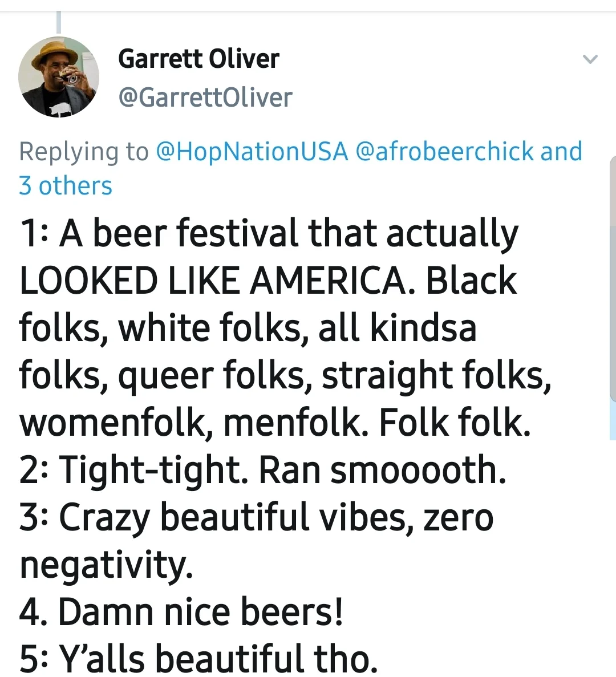This screenshot has height=677, width=616.
Task: Click the 'and' link after @afrobeerchick
Action: click(562, 152)
